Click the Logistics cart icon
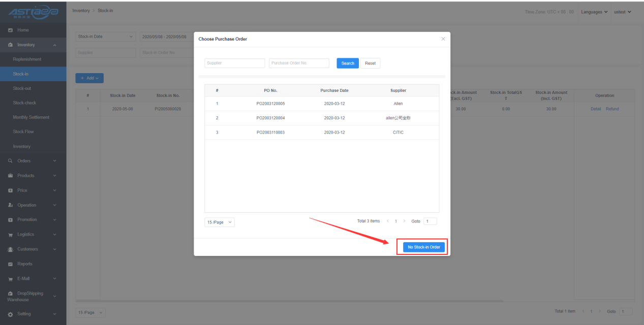Viewport: 644px width, 325px height. click(x=10, y=235)
